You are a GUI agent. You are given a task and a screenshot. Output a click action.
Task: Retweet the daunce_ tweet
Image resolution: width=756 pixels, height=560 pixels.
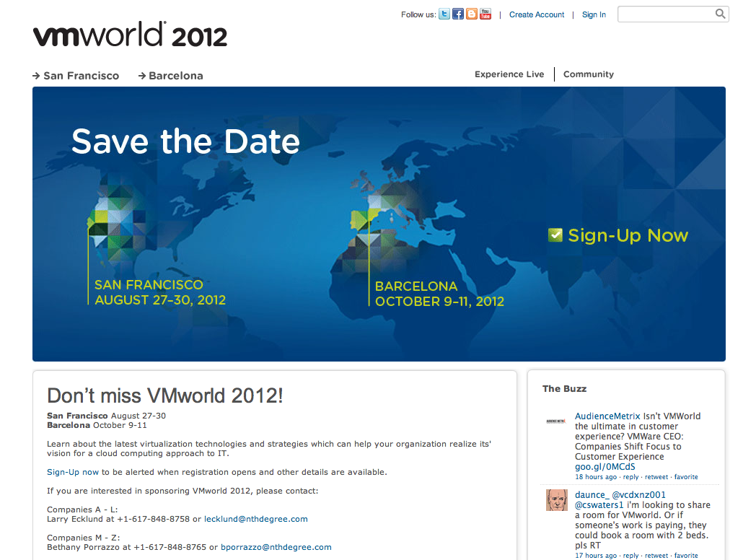click(x=656, y=555)
